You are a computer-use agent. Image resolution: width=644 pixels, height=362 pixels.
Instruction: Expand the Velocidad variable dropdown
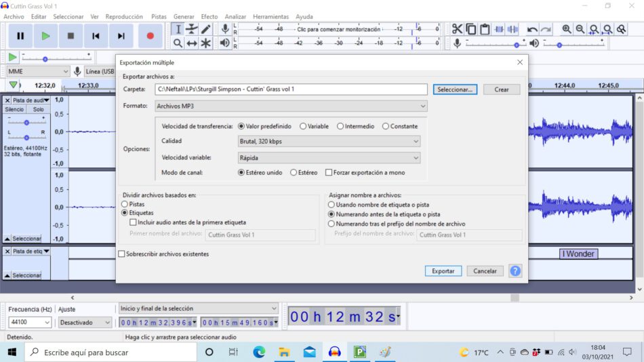click(329, 157)
